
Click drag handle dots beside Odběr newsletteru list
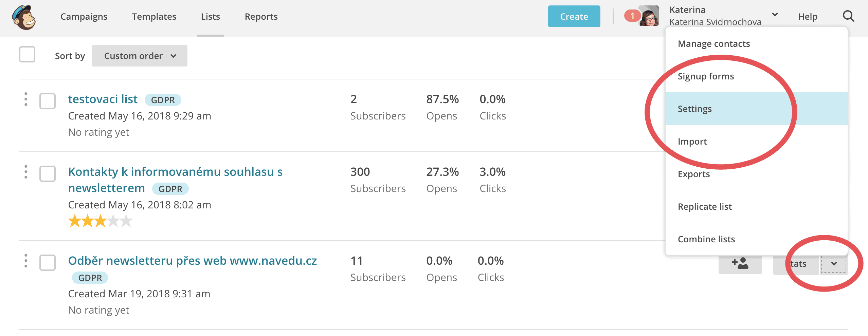click(x=26, y=261)
